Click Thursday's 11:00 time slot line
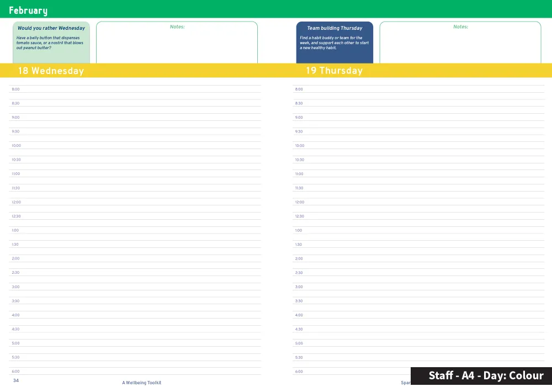The height and width of the screenshot is (392, 552). 418,174
